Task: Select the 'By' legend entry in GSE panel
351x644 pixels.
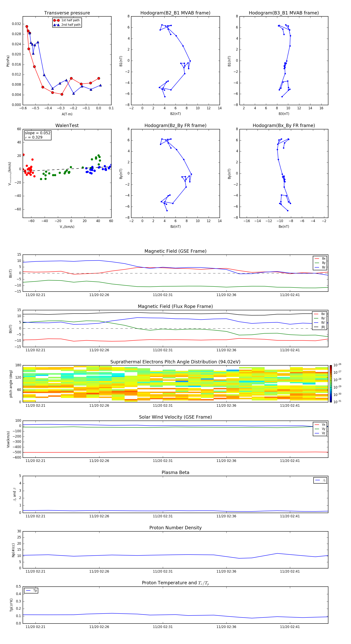Action: click(320, 263)
